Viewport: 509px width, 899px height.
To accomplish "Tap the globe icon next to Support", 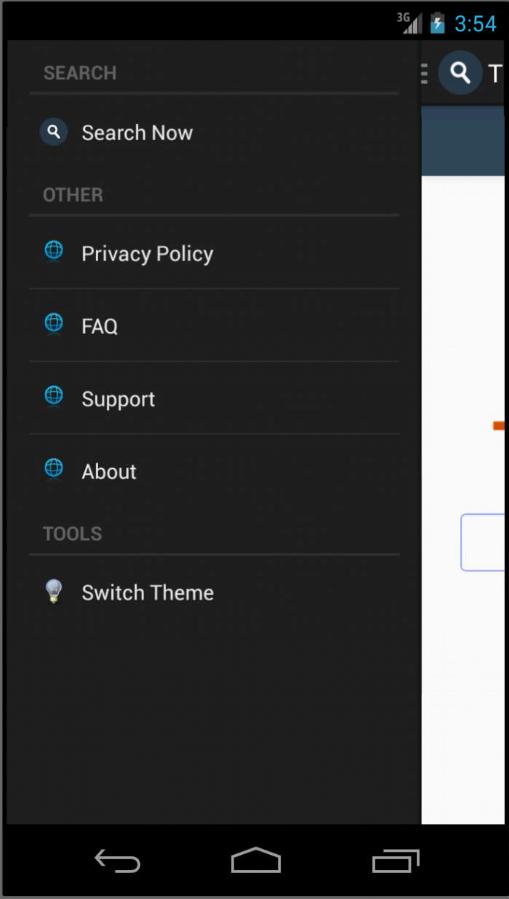I will tap(54, 395).
